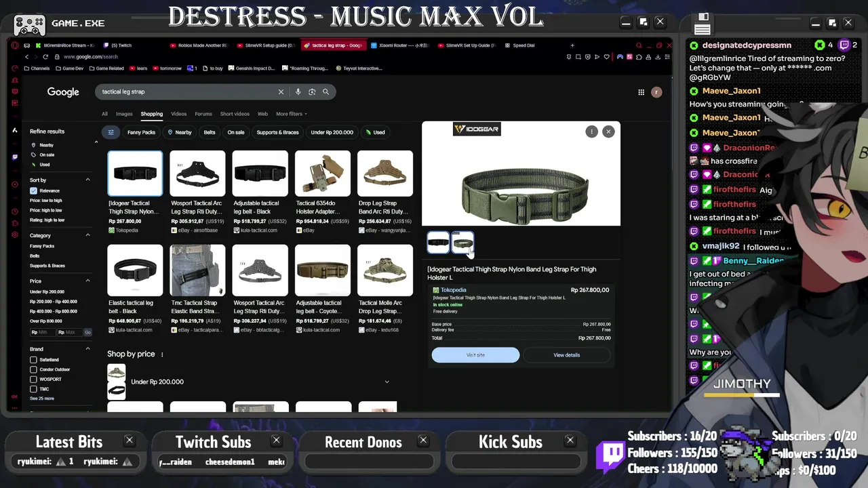Open the Google account avatar
This screenshot has height=488, width=868.
[656, 92]
